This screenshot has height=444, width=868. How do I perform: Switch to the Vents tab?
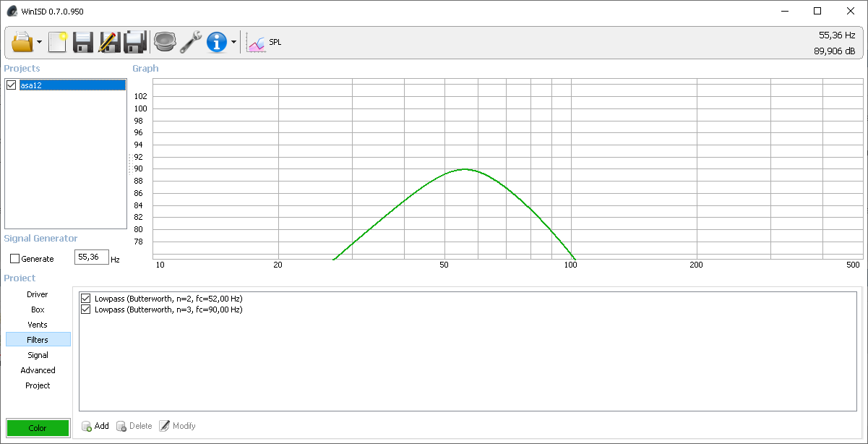click(x=38, y=325)
